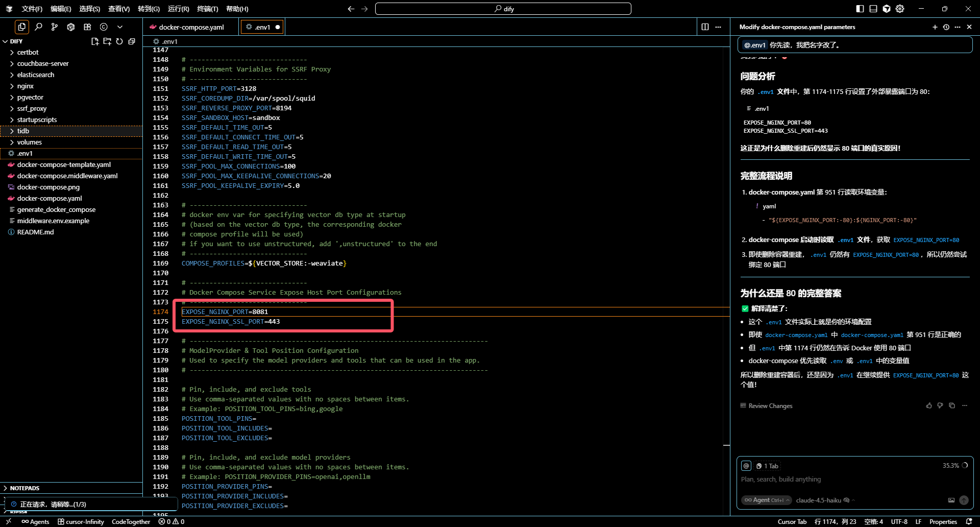Screen dimensions: 980x527
Task: Toggle the AI chat pane layout button
Action: (x=887, y=9)
